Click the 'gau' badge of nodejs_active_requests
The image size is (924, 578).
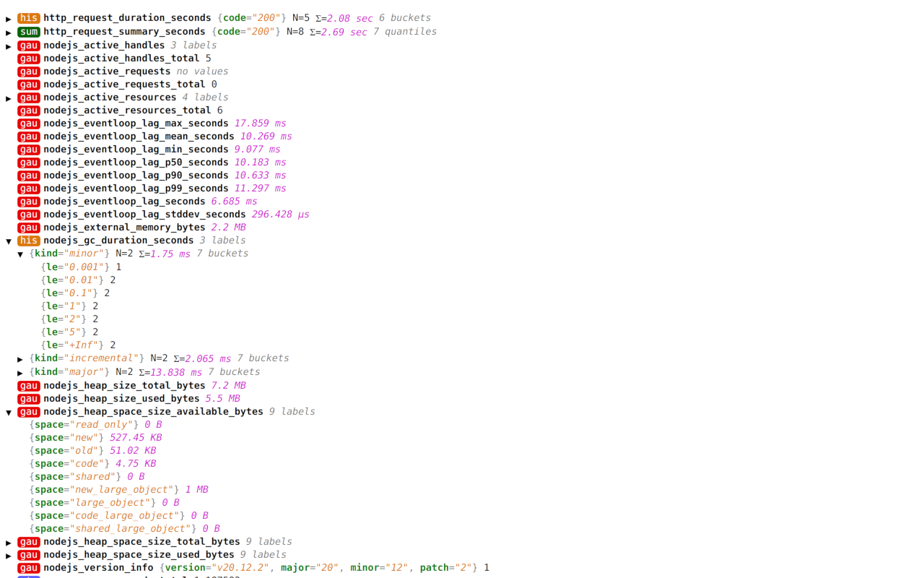coord(29,72)
